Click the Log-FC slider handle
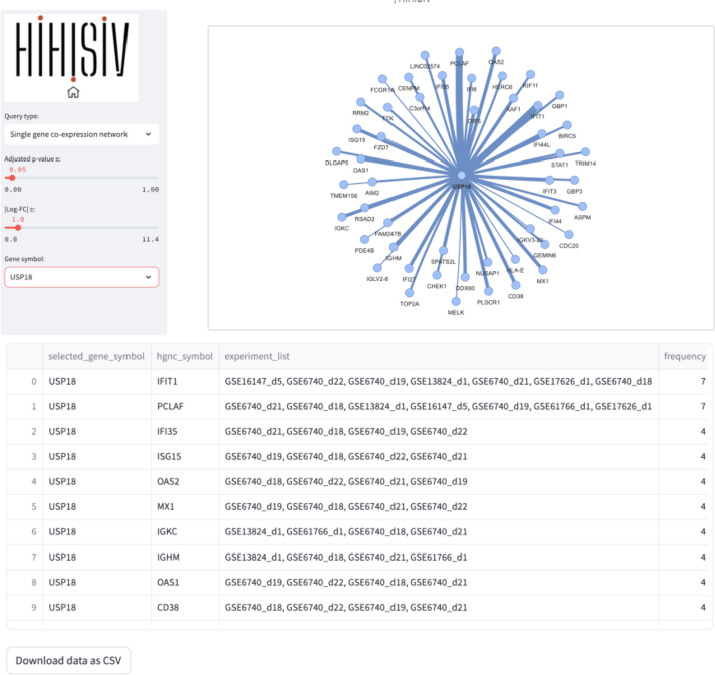Screen dimensions: 715x675 (18, 228)
